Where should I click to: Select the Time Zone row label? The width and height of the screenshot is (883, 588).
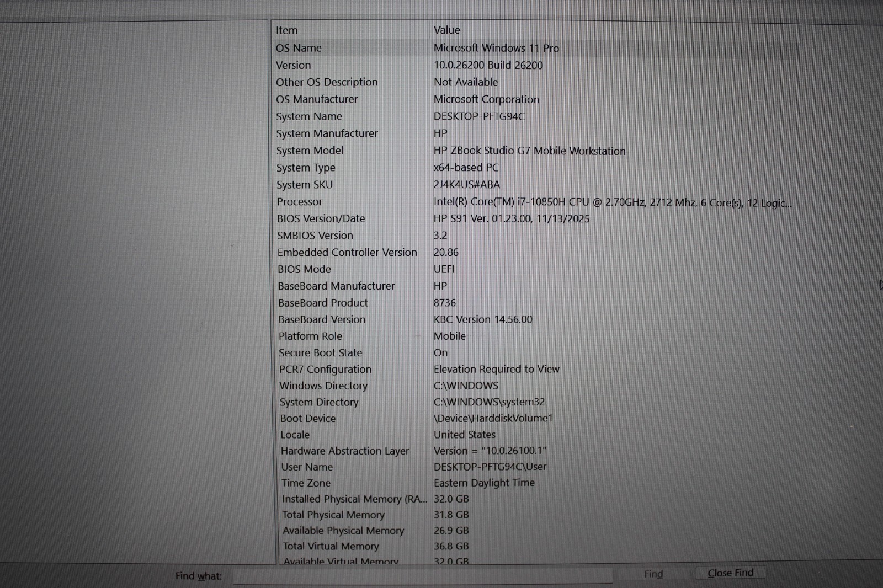(x=306, y=483)
